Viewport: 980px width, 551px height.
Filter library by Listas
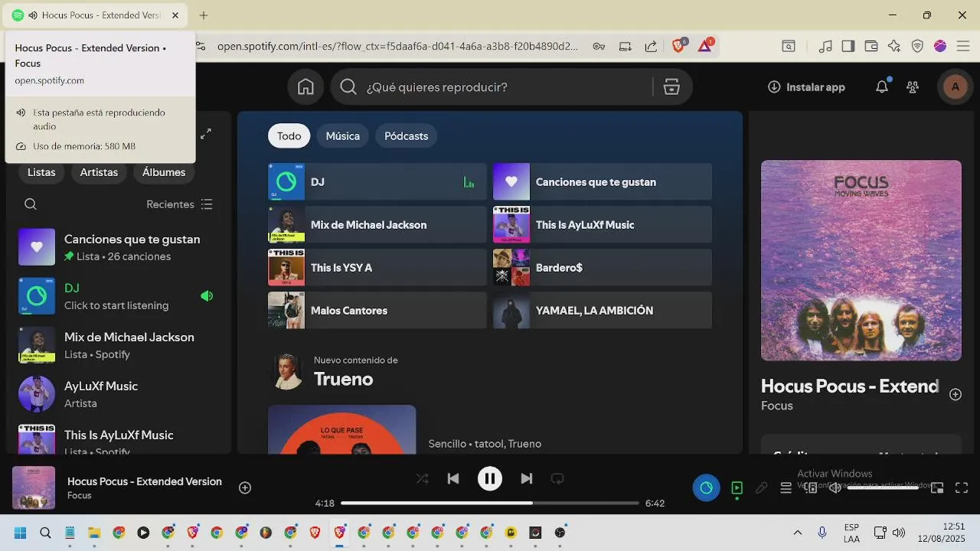coord(41,172)
